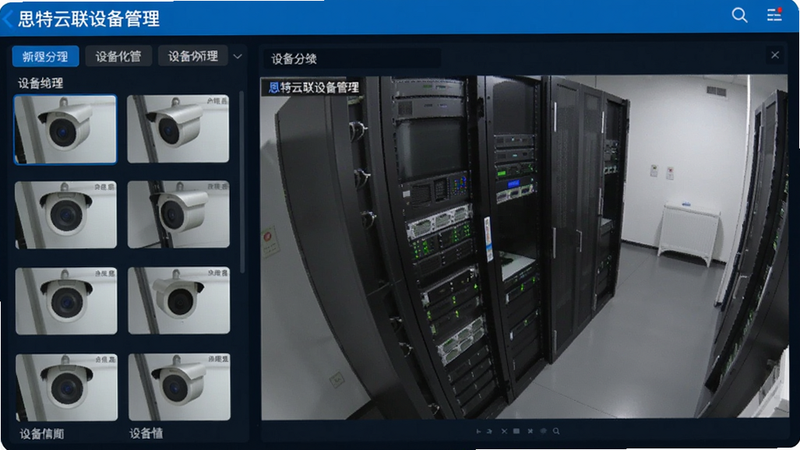800x450 pixels.
Task: Click the square stop icon under the video
Action: click(x=516, y=431)
